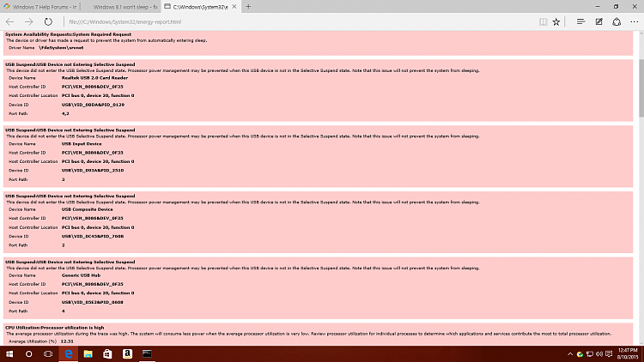
Task: Open the Action Center notifications icon
Action: click(609, 353)
